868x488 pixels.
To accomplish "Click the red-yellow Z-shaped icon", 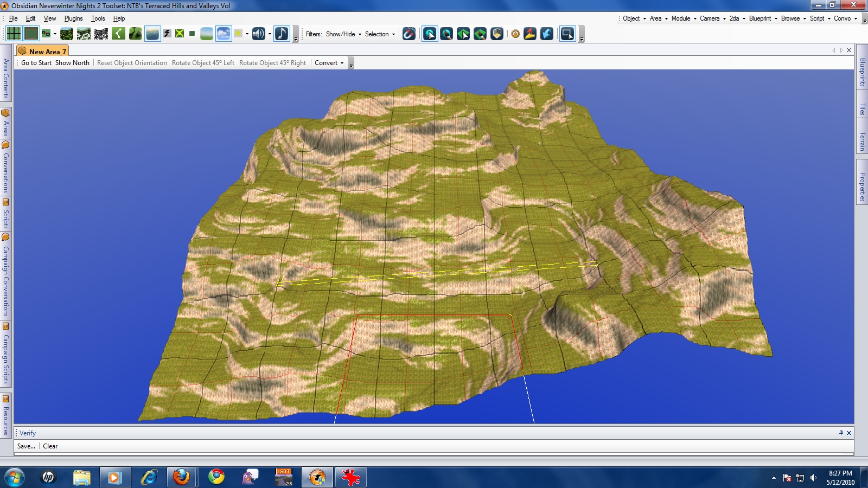I will [x=530, y=34].
